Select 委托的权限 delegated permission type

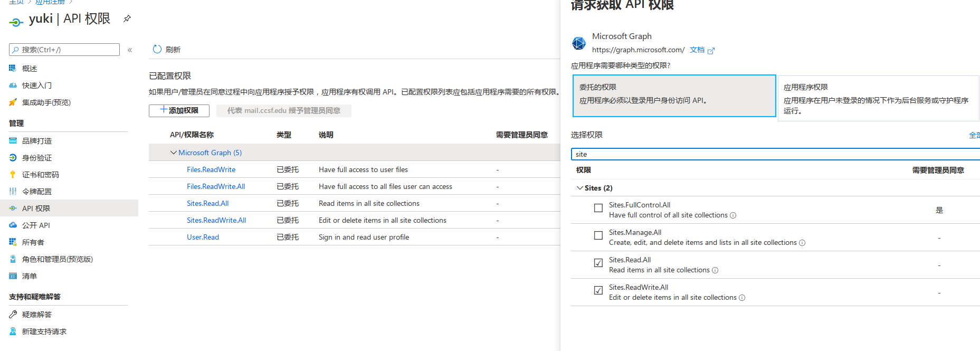click(x=674, y=96)
